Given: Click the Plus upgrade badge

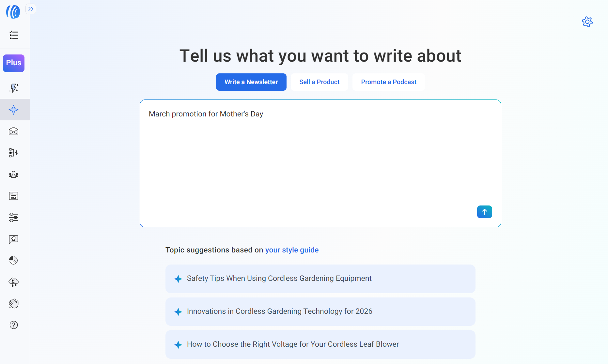Looking at the screenshot, I should [13, 63].
